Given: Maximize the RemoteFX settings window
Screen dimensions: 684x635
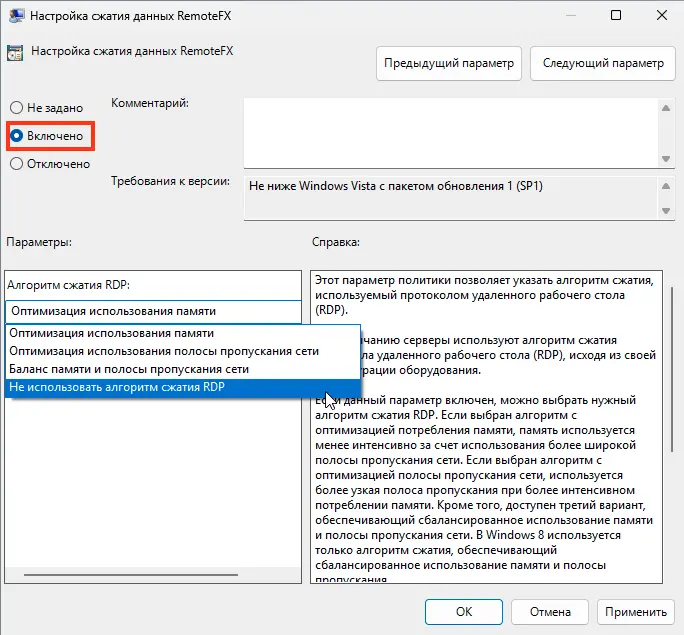Looking at the screenshot, I should click(x=616, y=15).
